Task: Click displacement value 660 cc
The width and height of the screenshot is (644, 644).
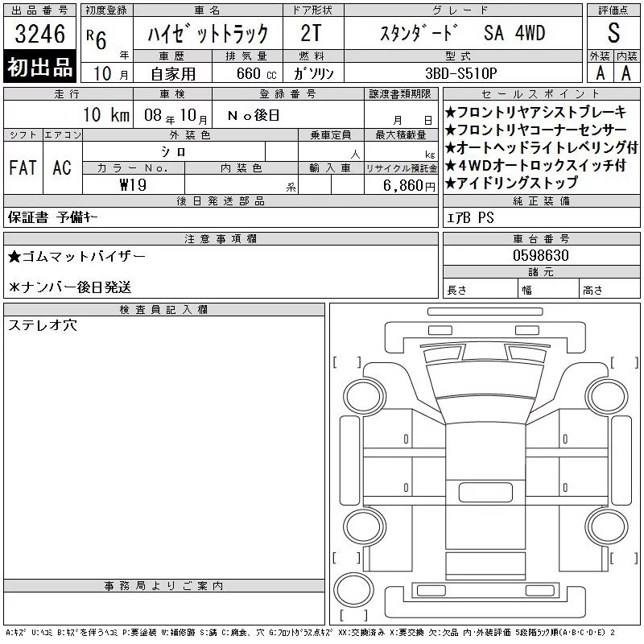Action: click(256, 73)
